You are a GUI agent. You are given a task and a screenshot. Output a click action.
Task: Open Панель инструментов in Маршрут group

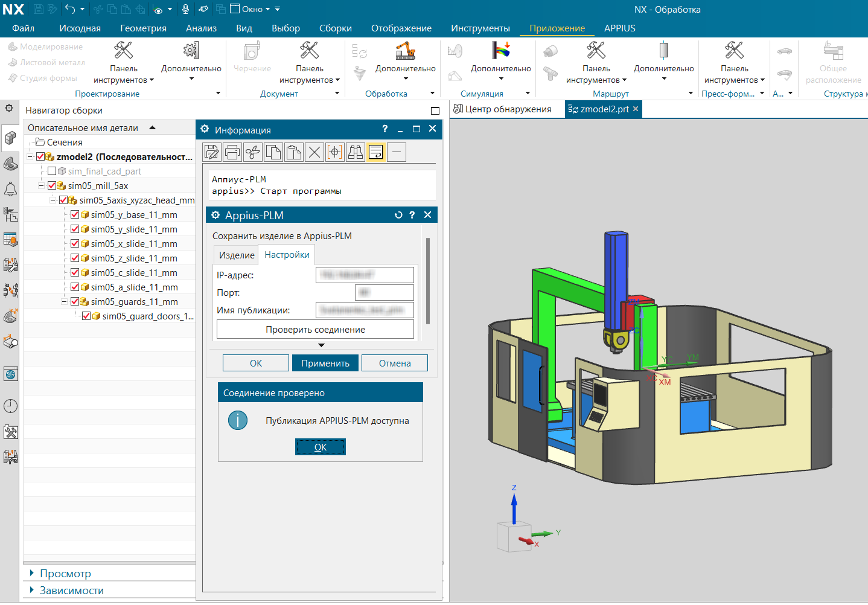[x=596, y=63]
